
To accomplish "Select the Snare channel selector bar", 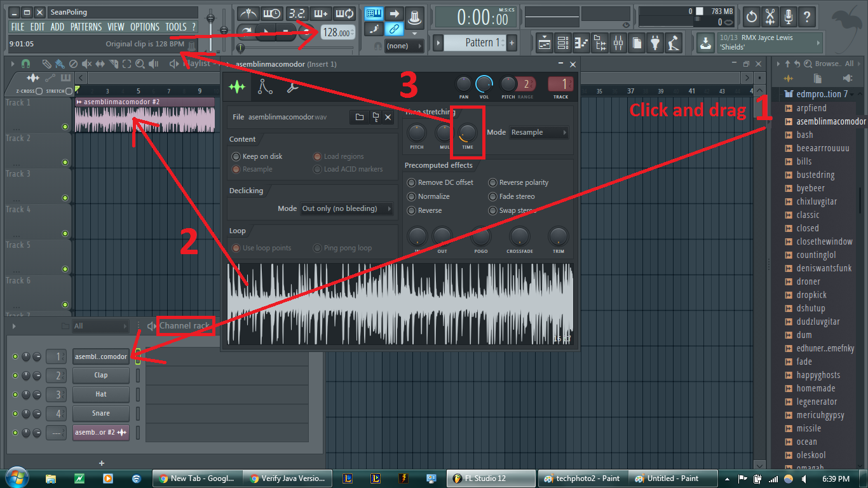I will [x=138, y=414].
